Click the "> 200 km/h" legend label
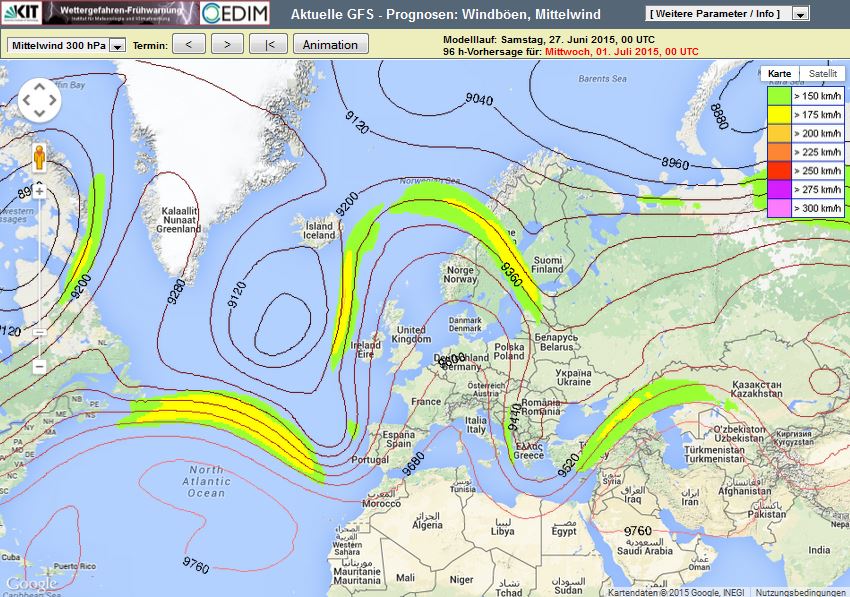Screen dimensions: 850x597 coord(817,133)
